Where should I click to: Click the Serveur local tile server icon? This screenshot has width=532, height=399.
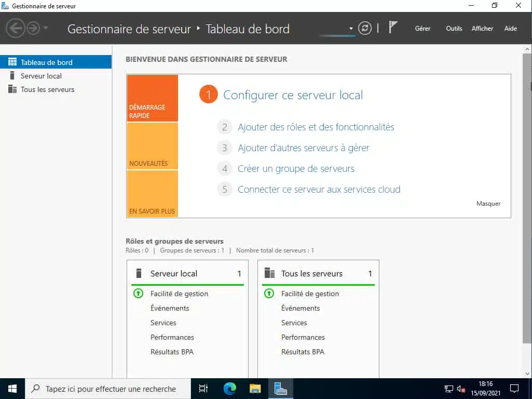coord(139,273)
